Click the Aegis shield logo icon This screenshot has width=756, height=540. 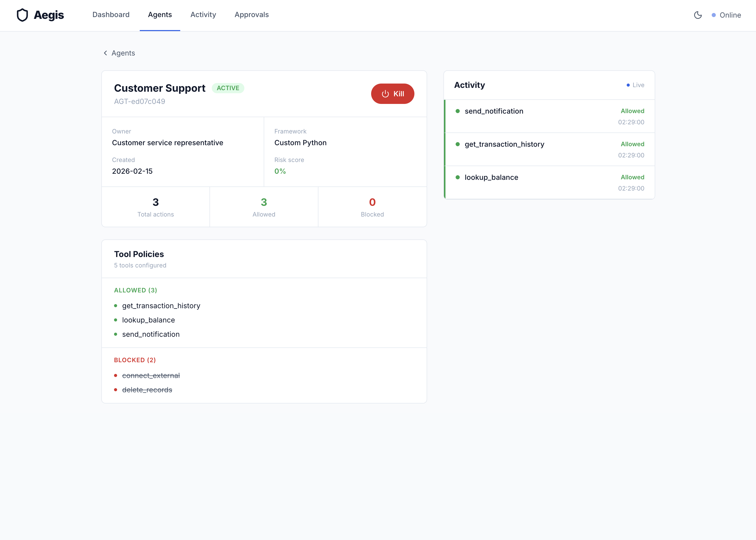(x=22, y=15)
